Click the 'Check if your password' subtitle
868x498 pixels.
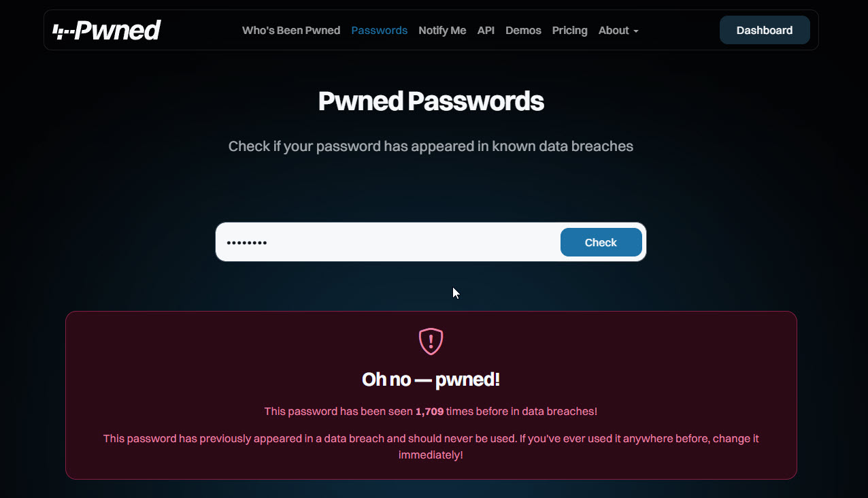click(431, 146)
